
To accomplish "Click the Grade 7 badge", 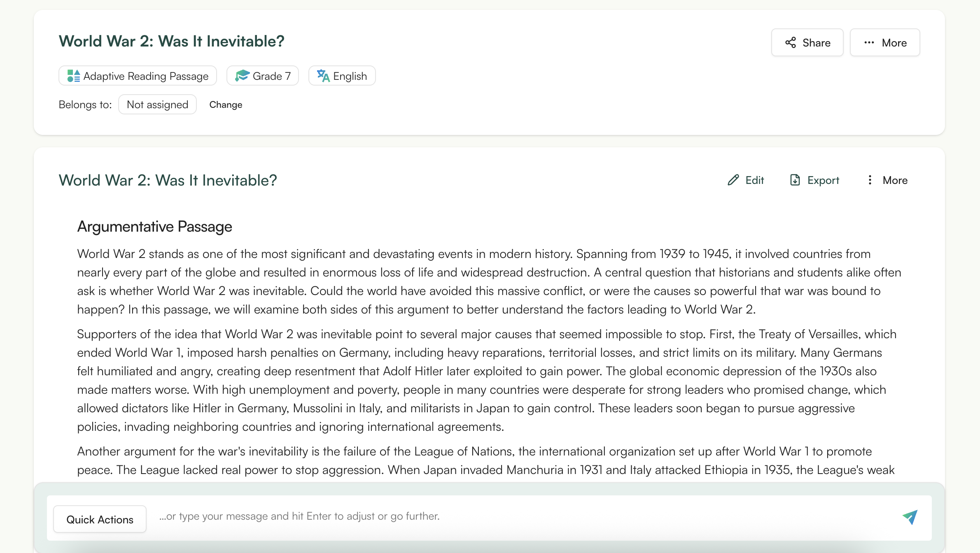I will click(x=262, y=76).
